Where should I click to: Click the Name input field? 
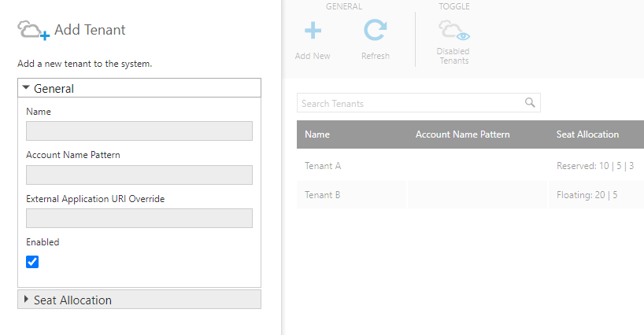click(x=139, y=131)
